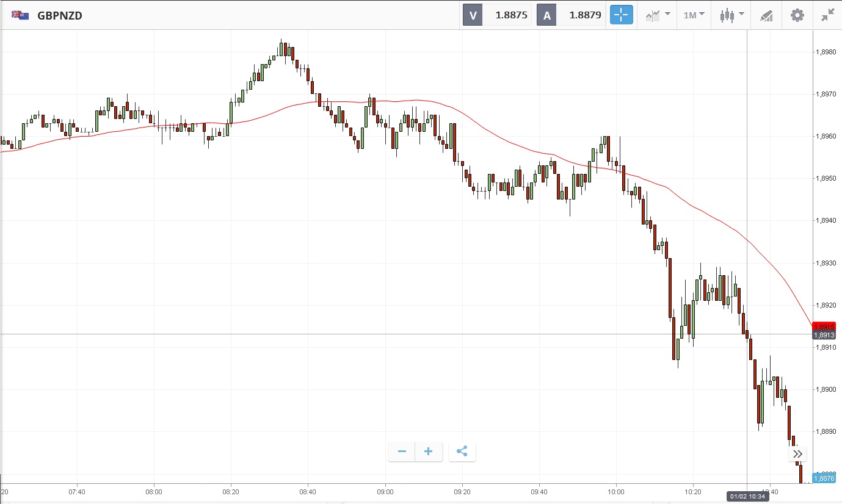Expand the 1M timeframe dropdown
The height and width of the screenshot is (504, 842).
click(694, 15)
